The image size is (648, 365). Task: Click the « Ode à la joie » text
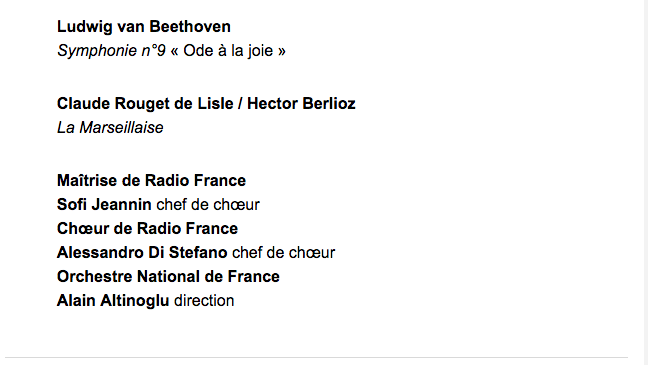[228, 51]
